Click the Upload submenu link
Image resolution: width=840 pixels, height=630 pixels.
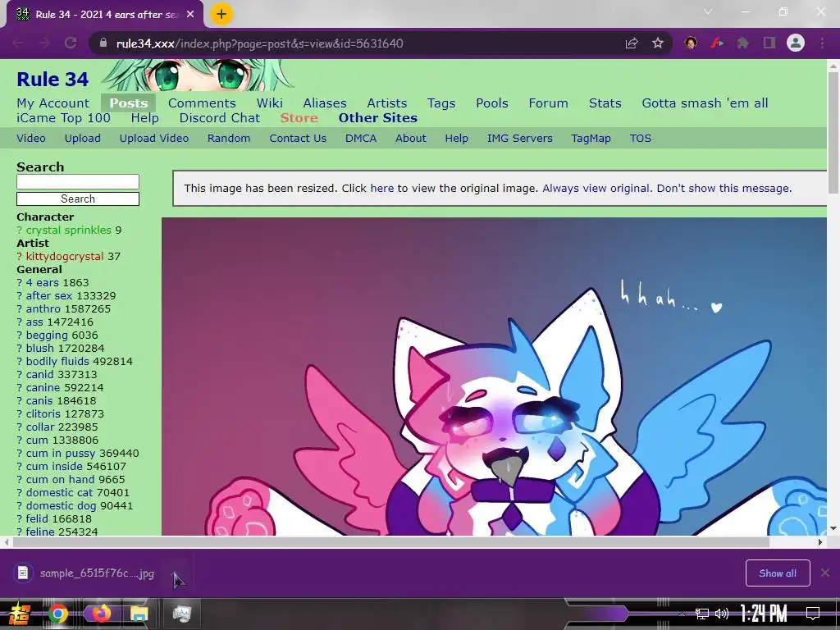(x=83, y=138)
